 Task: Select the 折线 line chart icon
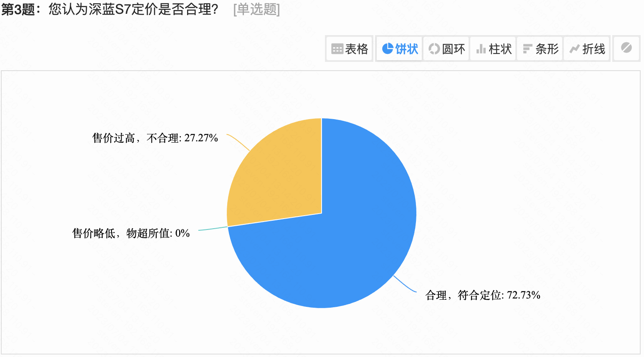click(x=587, y=49)
